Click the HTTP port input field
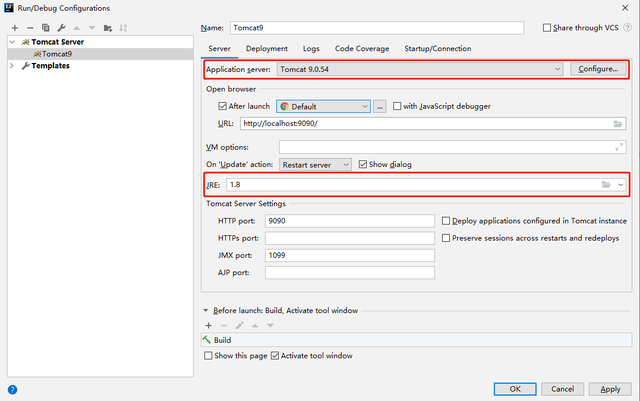Screen dimensions: 640x401 tap(350, 220)
